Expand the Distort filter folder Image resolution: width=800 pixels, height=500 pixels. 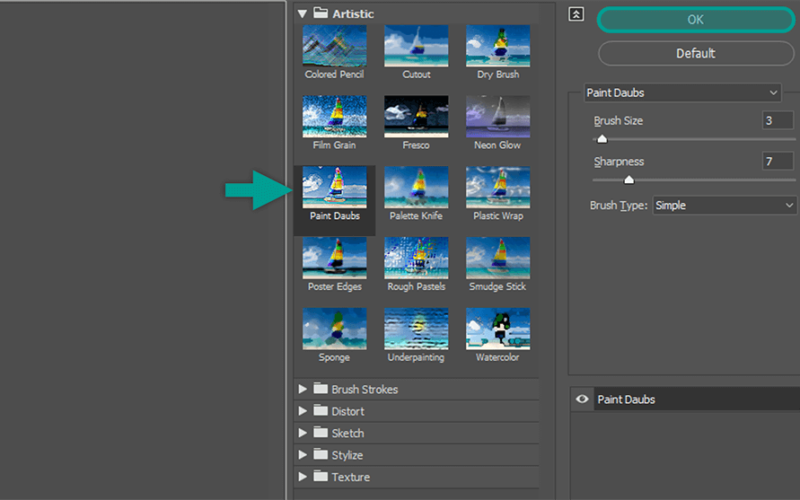303,411
